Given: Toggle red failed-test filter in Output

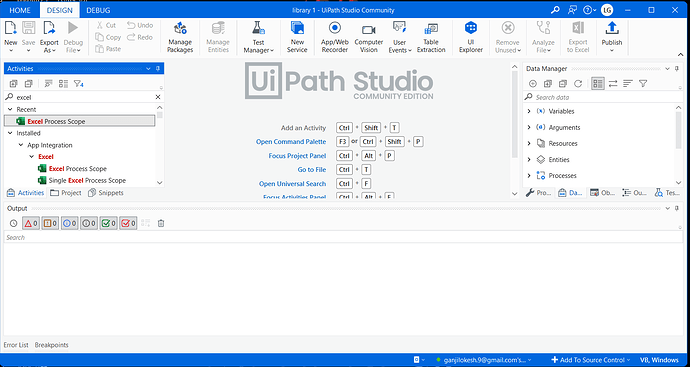Looking at the screenshot, I should pyautogui.click(x=128, y=224).
